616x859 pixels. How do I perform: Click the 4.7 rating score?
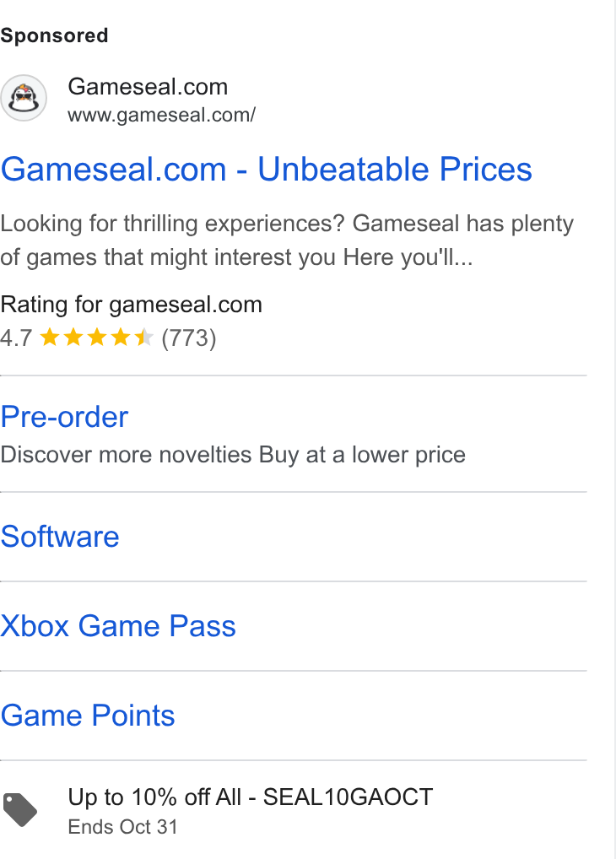click(x=16, y=338)
